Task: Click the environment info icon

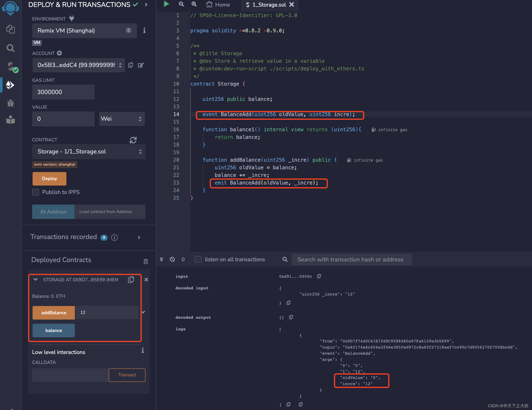Action: (144, 30)
